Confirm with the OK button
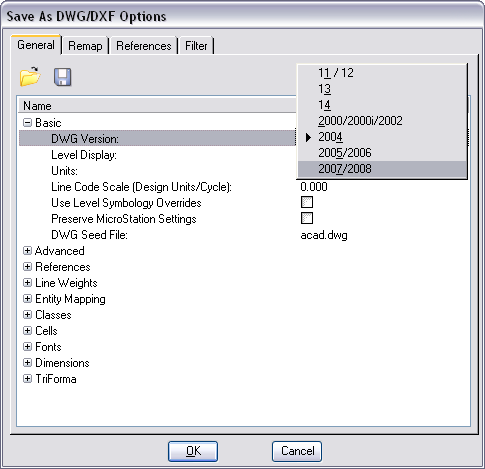The width and height of the screenshot is (485, 469). [x=193, y=451]
